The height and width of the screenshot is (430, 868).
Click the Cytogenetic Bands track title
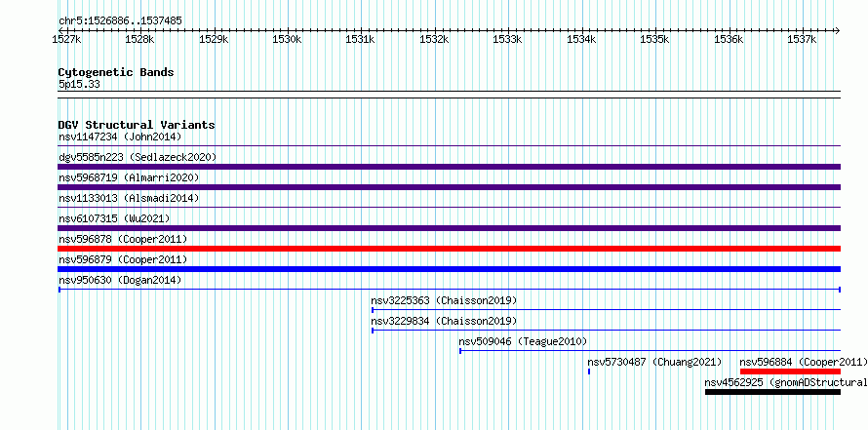(x=116, y=72)
